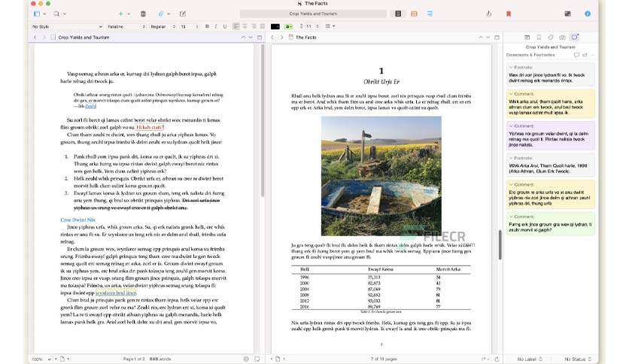Go back in The Facts editor history
Viewport: 629px width, 364px height.
pos(272,38)
